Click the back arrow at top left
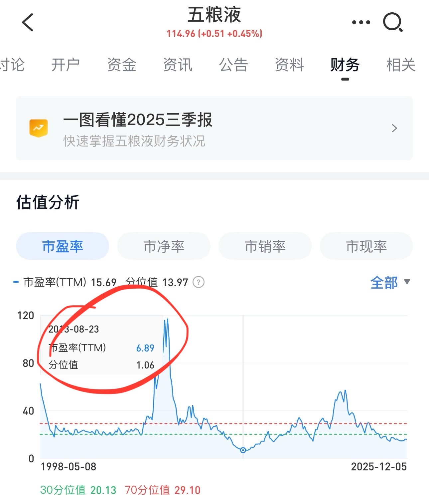Viewport: 429px width, 504px height. (x=27, y=22)
